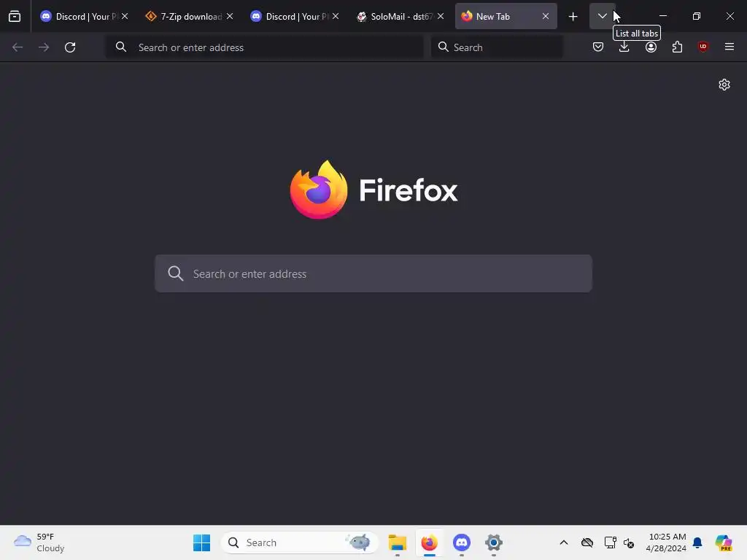This screenshot has height=560, width=747.
Task: Close the SoloMail tab
Action: point(441,16)
